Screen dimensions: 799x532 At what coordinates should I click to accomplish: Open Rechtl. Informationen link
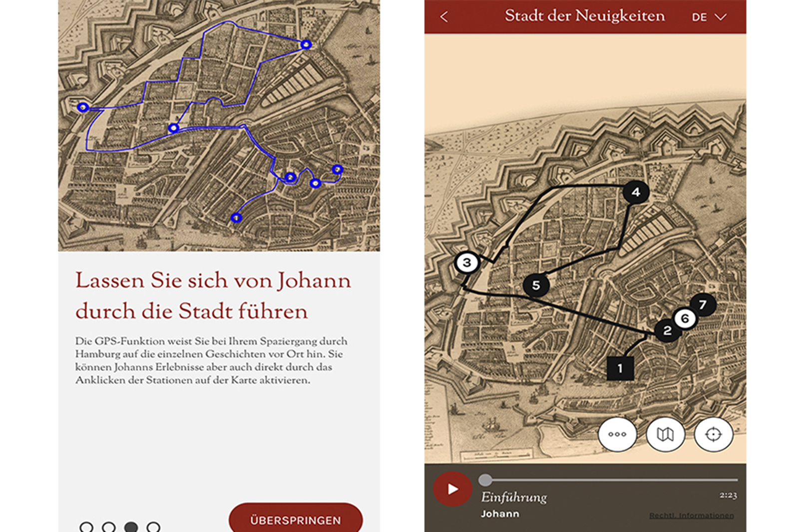tap(691, 515)
